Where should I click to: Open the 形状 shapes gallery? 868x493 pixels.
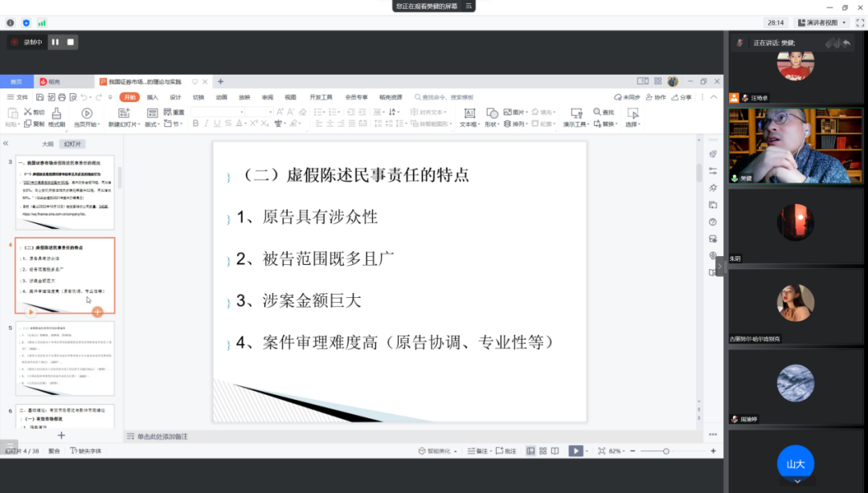pos(492,117)
